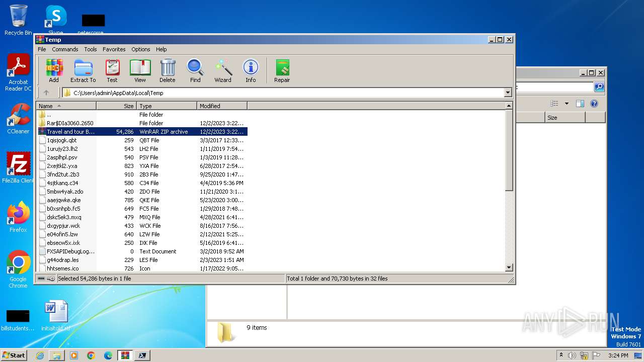Open the Commands menu
Screen dimensions: 644x362
tap(65, 49)
